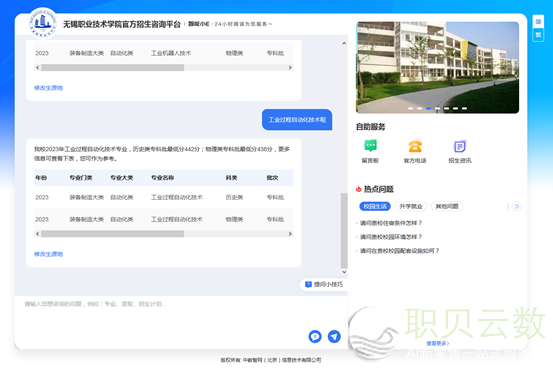
Task: Click the 批次 column header
Action: [x=272, y=178]
